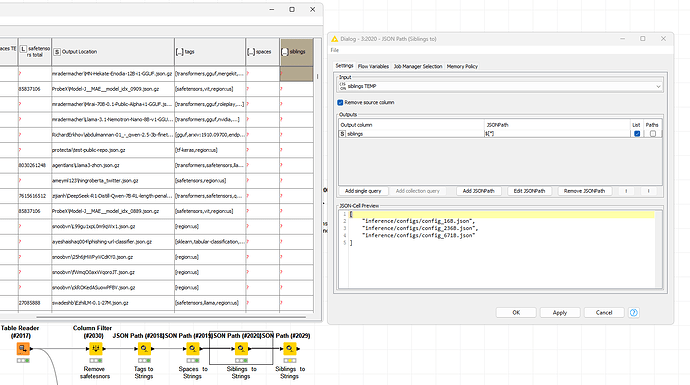This screenshot has height=385, width=690.
Task: Click Edit JSONPath button
Action: click(529, 191)
